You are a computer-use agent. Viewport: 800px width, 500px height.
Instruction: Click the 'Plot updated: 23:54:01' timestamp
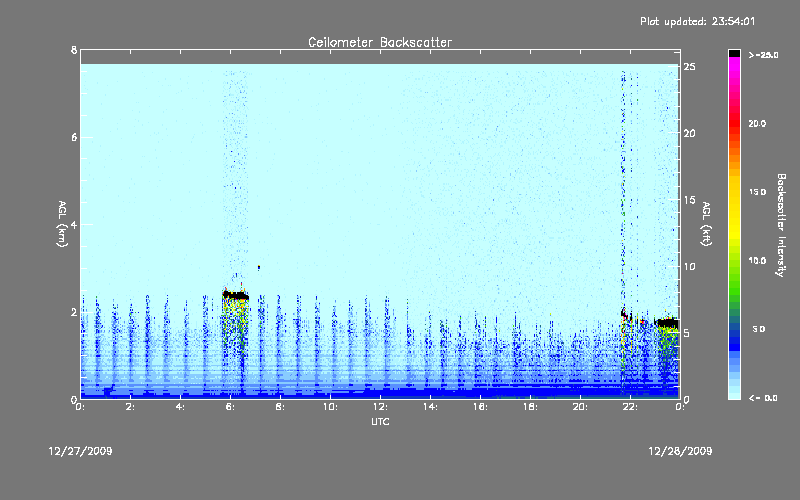click(x=697, y=21)
